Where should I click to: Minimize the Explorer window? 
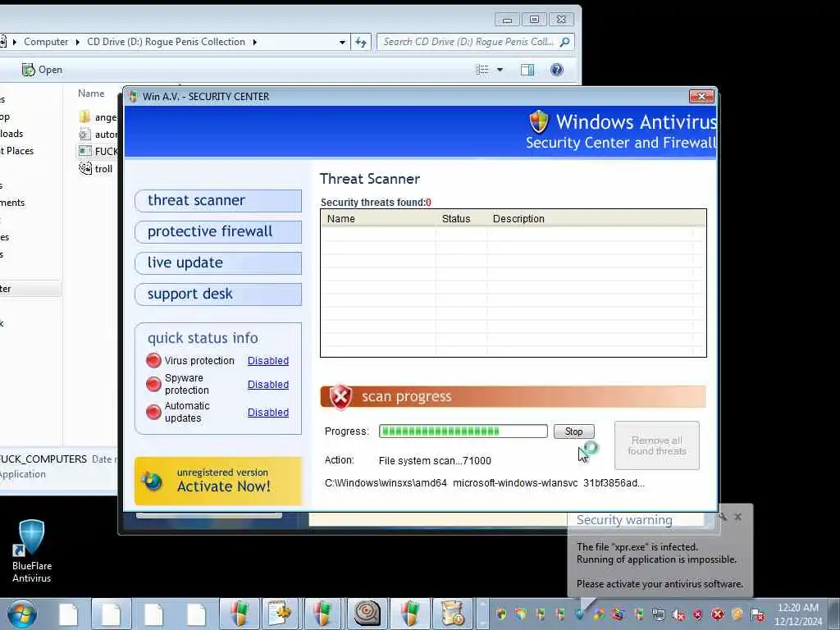click(x=507, y=20)
